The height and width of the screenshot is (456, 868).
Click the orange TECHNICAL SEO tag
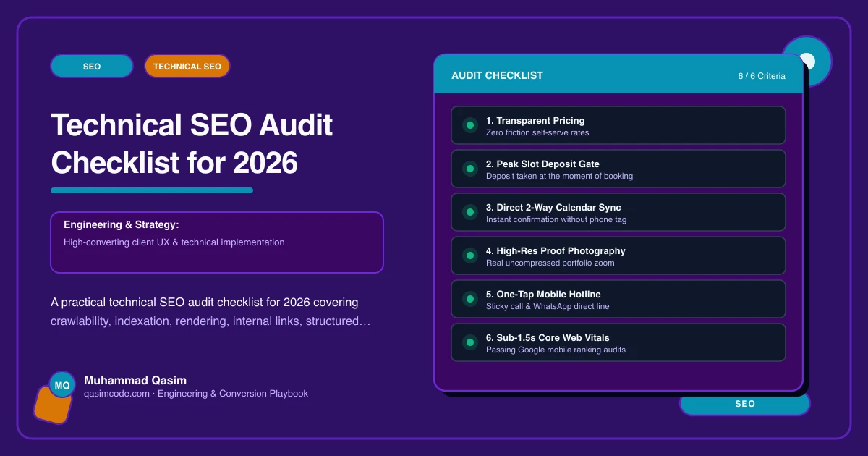[x=187, y=66]
